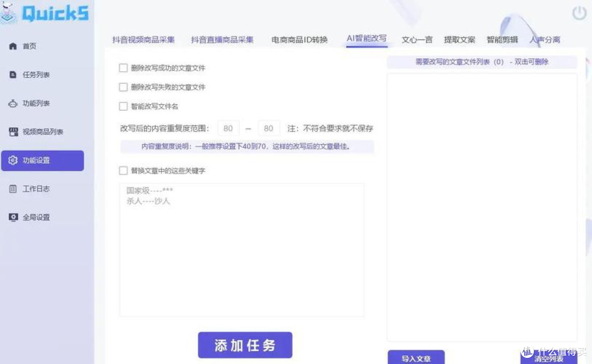This screenshot has width=592, height=364.
Task: Click the article file list box
Action: coord(482,207)
